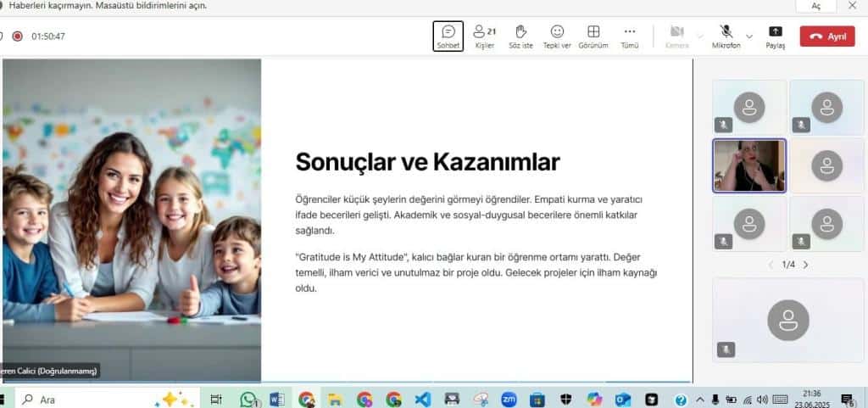Change layout with Görünüm icon
Screen dimensions: 868x408
click(593, 36)
